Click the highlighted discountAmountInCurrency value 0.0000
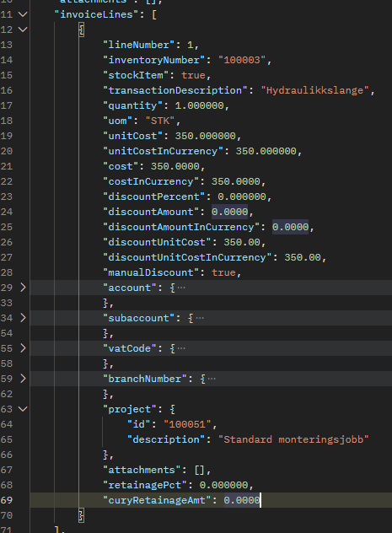 pyautogui.click(x=291, y=227)
